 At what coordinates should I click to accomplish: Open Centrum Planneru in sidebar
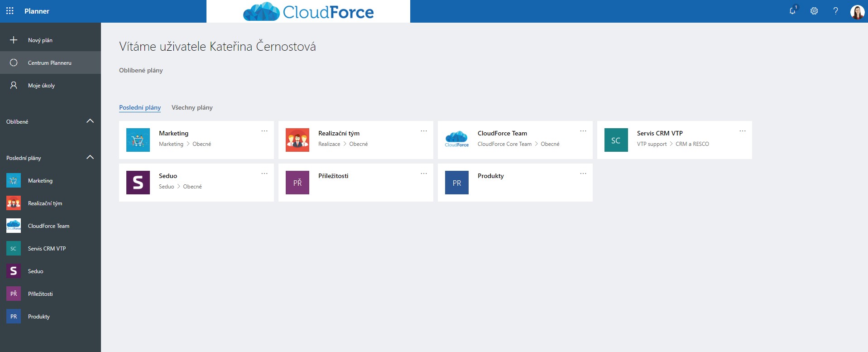tap(49, 63)
